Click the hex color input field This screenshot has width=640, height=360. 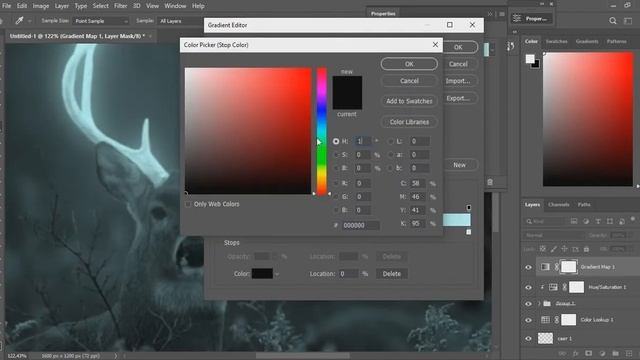click(x=361, y=225)
